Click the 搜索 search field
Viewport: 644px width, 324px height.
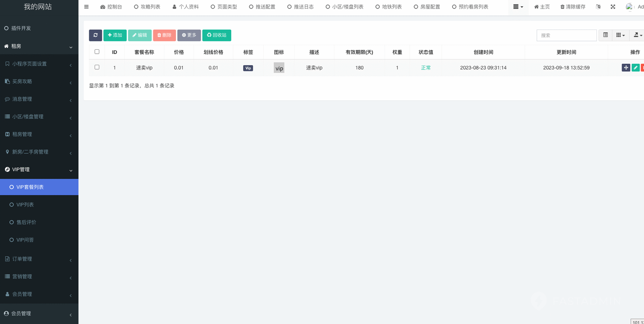tap(566, 35)
